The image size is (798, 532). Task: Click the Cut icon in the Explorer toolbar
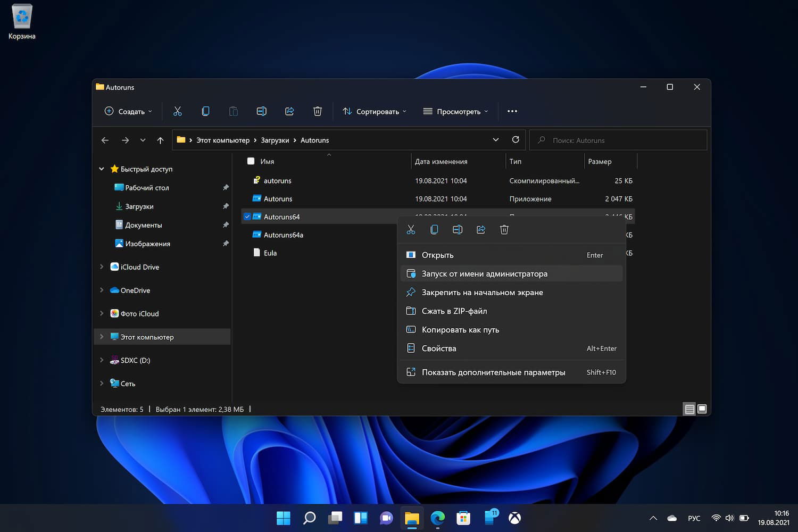click(x=178, y=111)
